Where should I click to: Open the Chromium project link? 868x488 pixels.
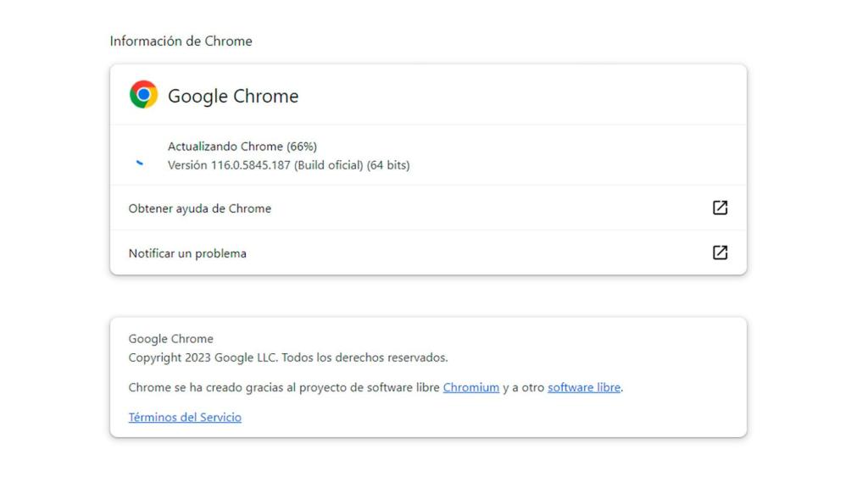472,387
